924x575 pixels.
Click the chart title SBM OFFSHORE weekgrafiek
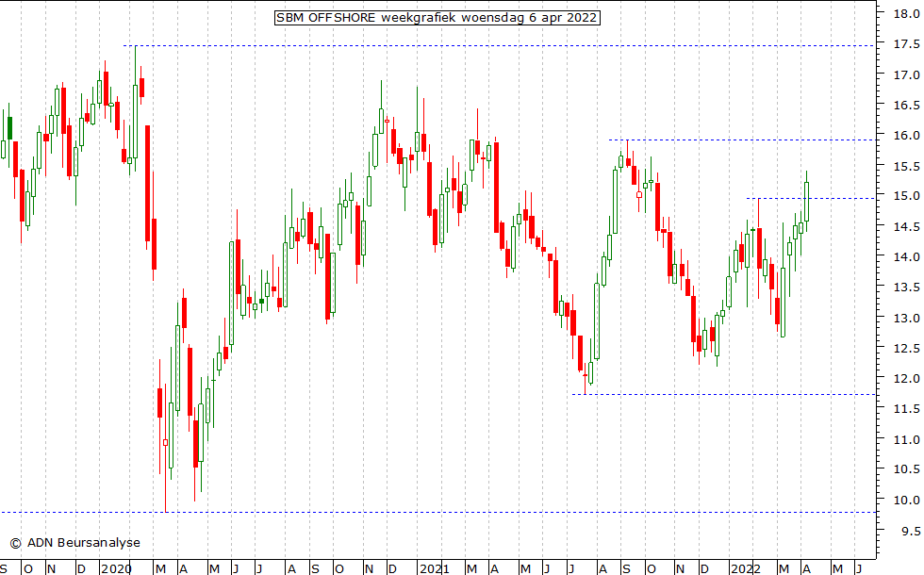(437, 18)
